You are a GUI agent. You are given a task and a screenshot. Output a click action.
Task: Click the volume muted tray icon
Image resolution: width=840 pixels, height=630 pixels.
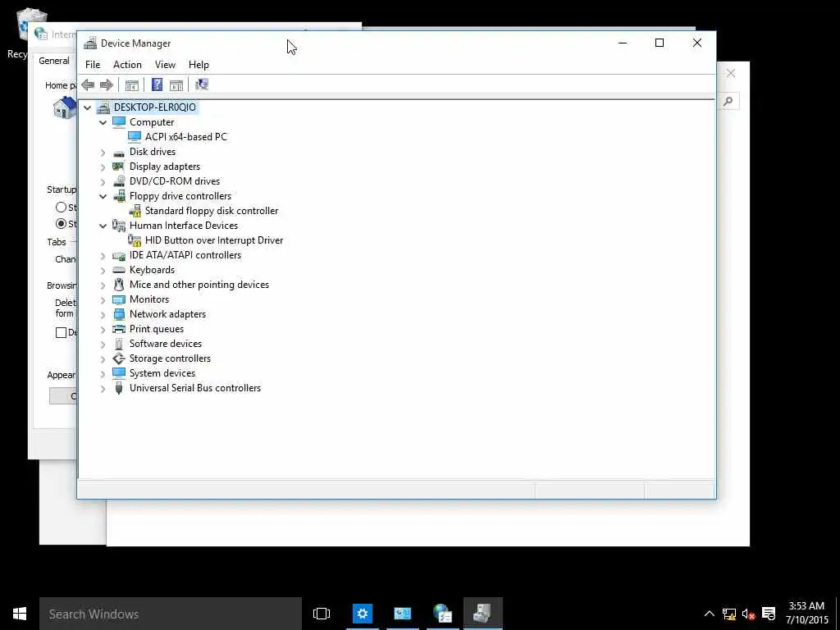point(748,614)
